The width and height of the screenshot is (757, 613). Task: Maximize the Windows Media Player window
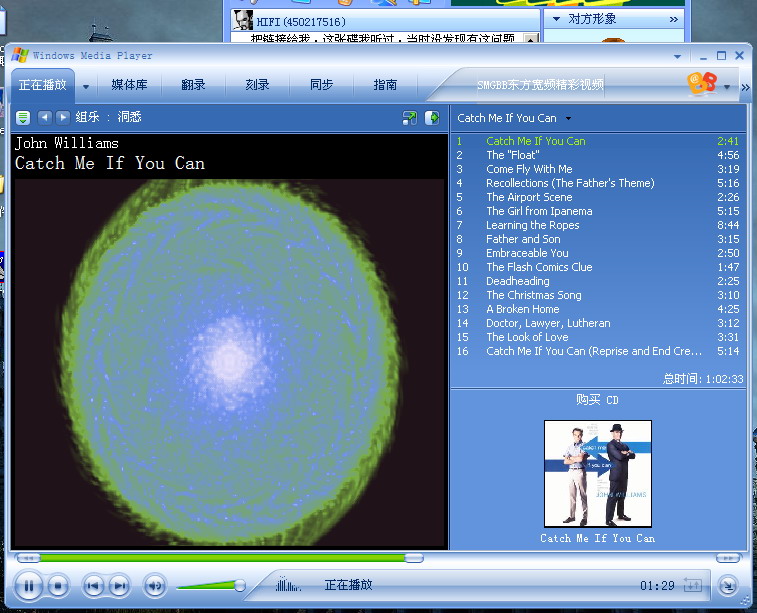click(x=721, y=56)
